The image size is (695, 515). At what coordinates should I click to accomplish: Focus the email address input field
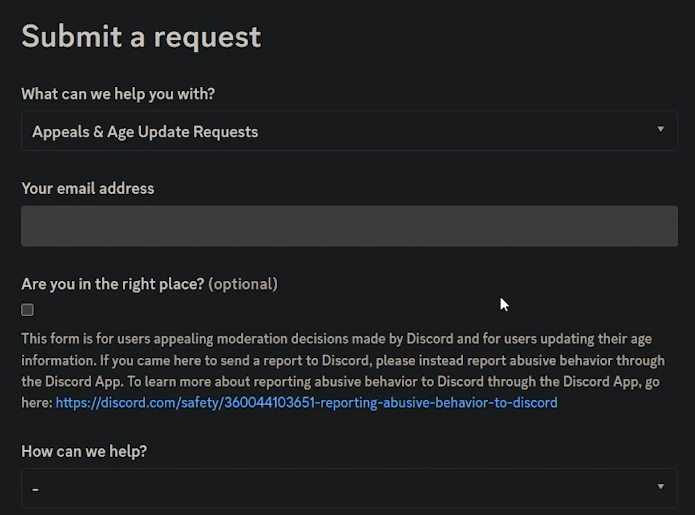pyautogui.click(x=349, y=226)
